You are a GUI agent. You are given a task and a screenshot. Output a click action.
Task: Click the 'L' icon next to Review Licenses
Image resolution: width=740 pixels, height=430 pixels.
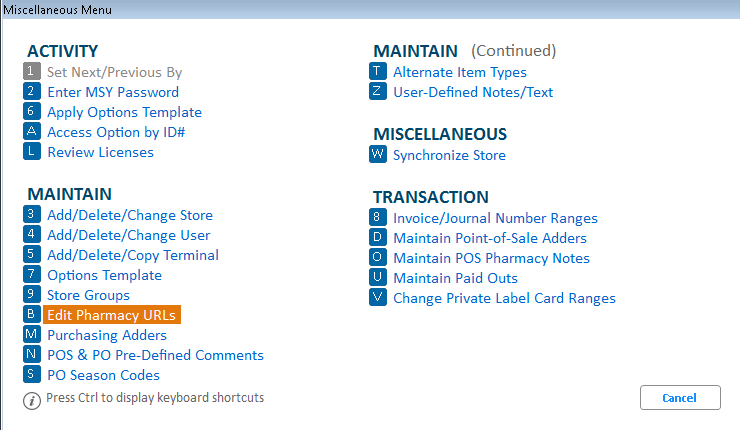31,152
